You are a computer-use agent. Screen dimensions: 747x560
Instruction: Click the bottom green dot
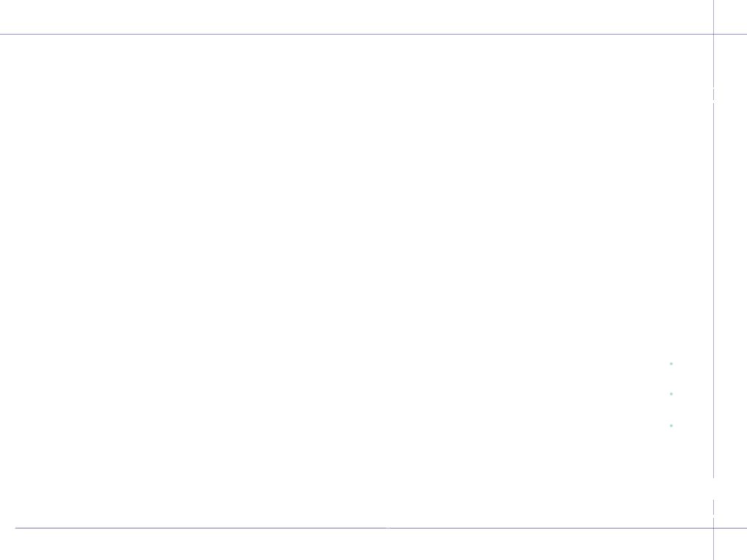tap(671, 426)
